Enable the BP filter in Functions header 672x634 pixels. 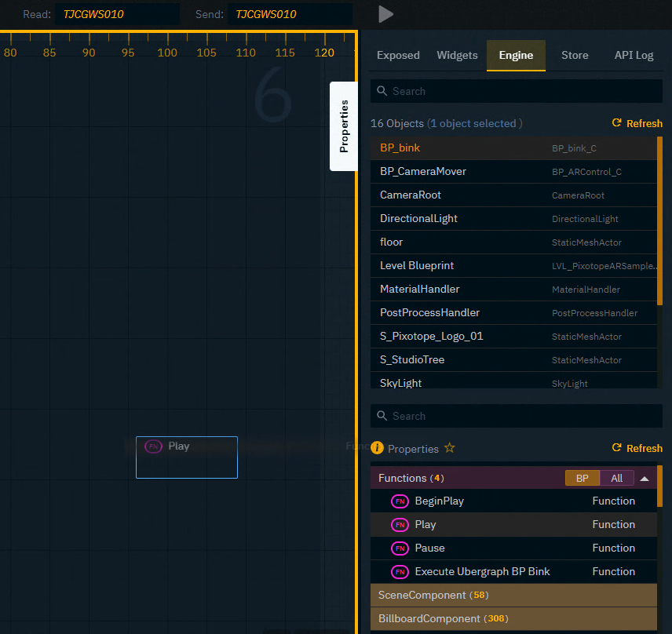tap(582, 478)
